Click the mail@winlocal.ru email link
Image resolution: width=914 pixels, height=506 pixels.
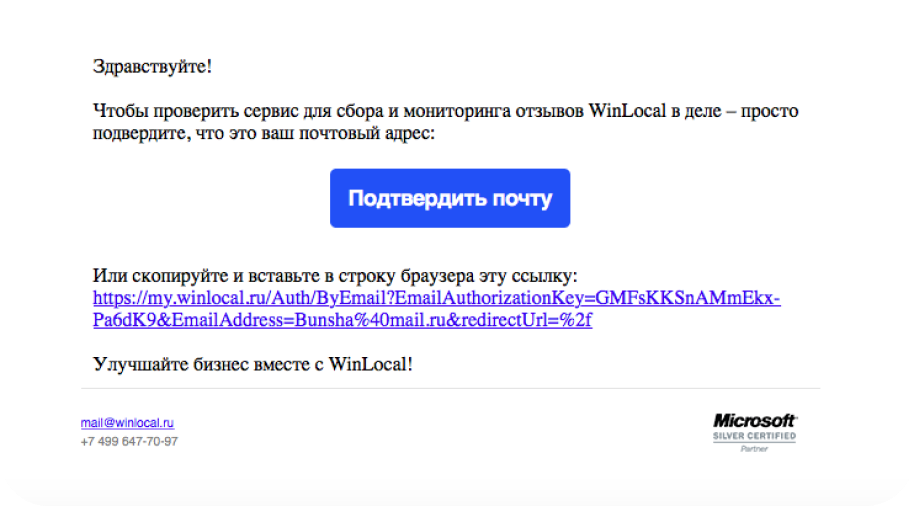tap(127, 423)
